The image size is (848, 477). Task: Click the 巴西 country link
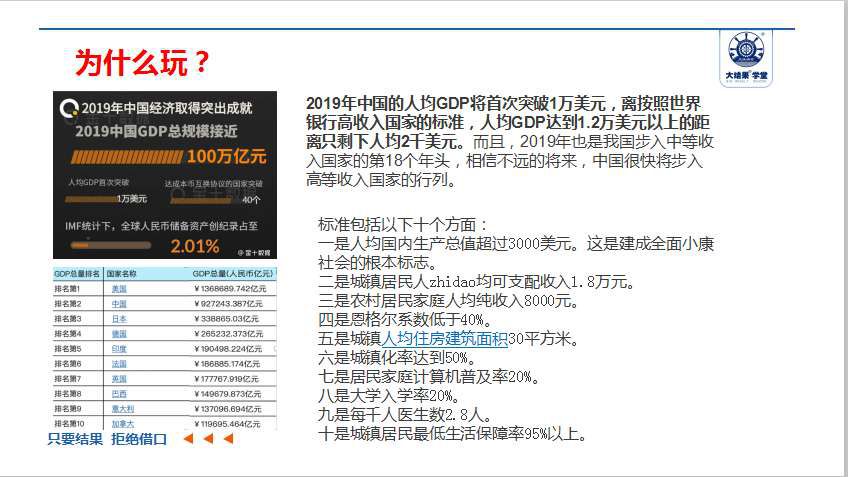click(x=119, y=394)
